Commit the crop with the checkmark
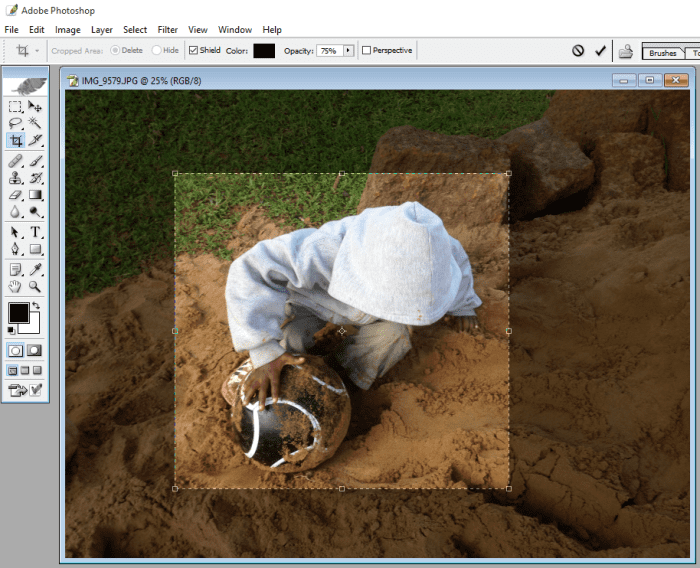 [600, 50]
